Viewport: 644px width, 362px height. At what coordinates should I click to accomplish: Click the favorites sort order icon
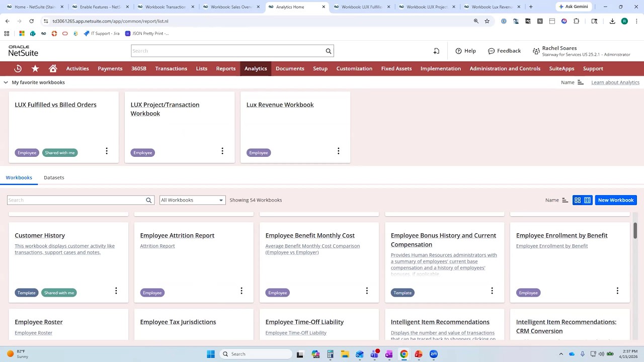click(580, 82)
